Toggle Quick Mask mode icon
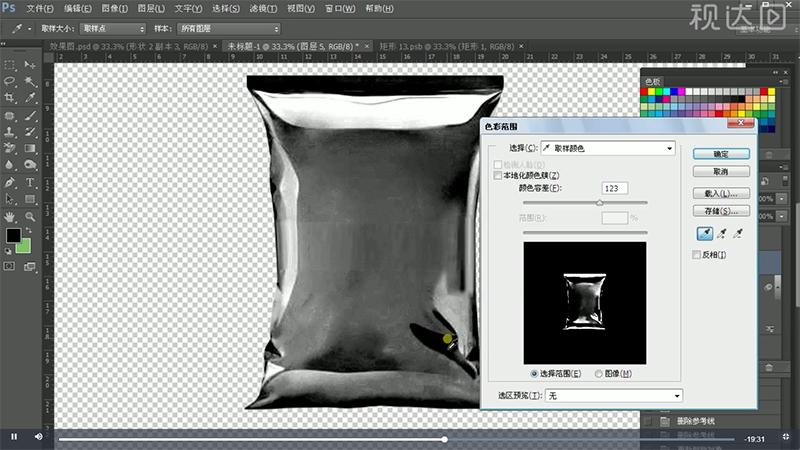The image size is (800, 450). 9,266
